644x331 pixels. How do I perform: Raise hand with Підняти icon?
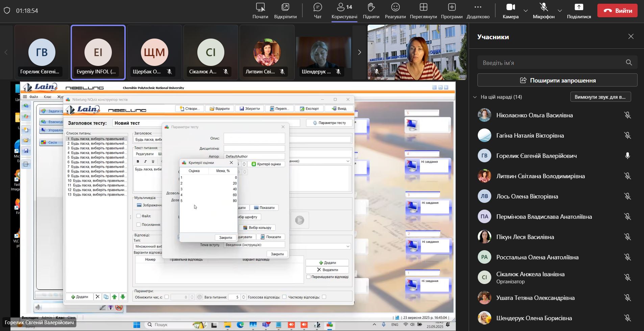(371, 10)
